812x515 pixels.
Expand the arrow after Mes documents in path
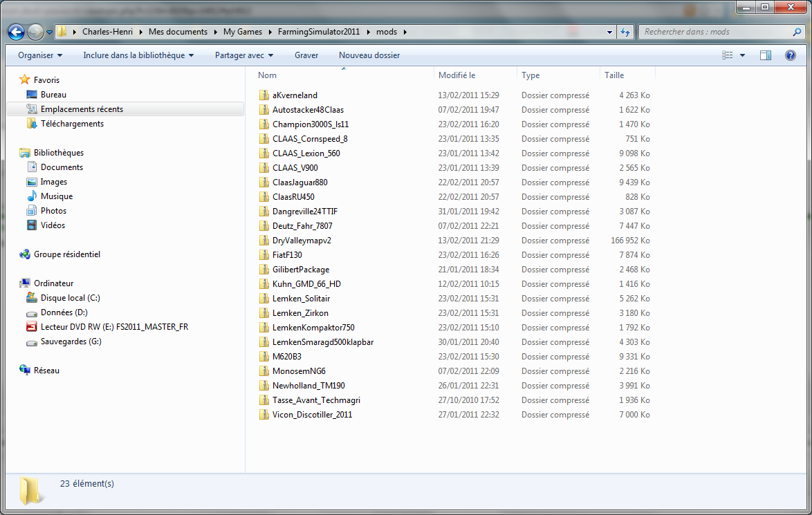215,32
